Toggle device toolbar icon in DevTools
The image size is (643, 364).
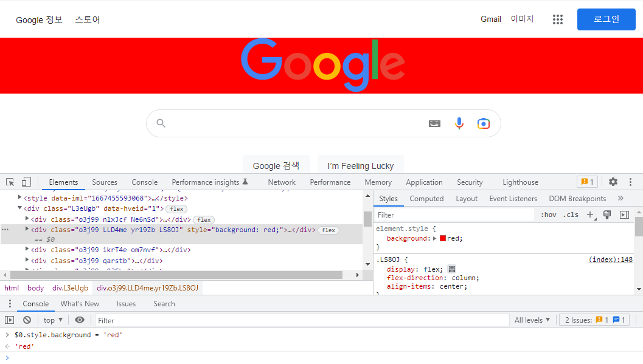coord(26,182)
